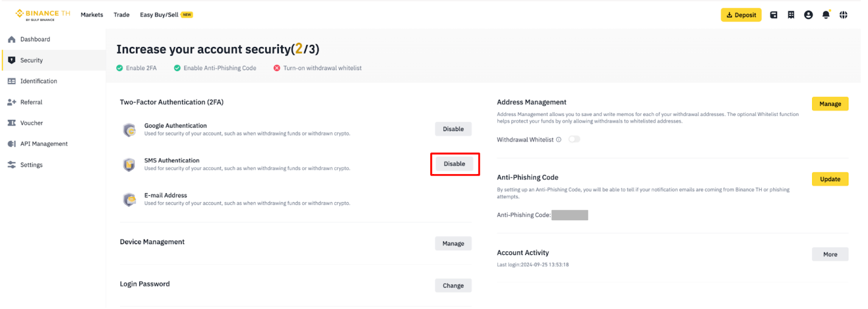The width and height of the screenshot is (868, 309).
Task: Open the user profile icon
Action: point(808,15)
